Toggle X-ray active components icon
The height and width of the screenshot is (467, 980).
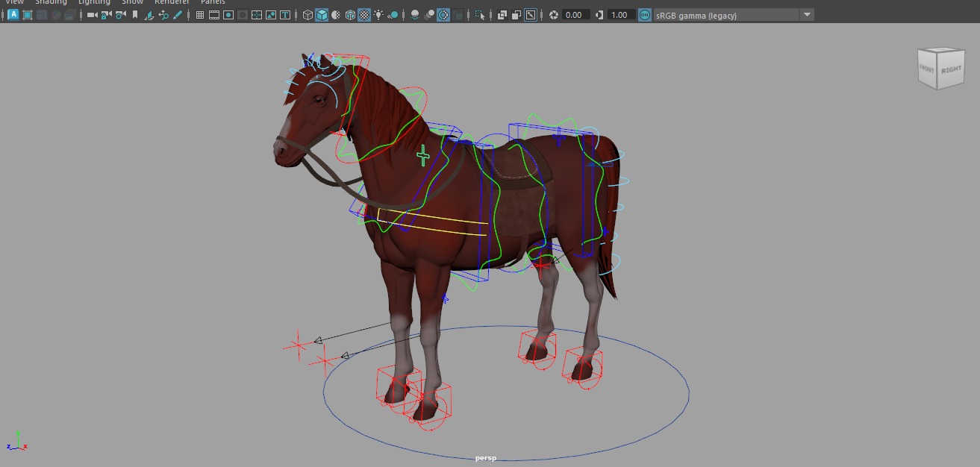[516, 15]
